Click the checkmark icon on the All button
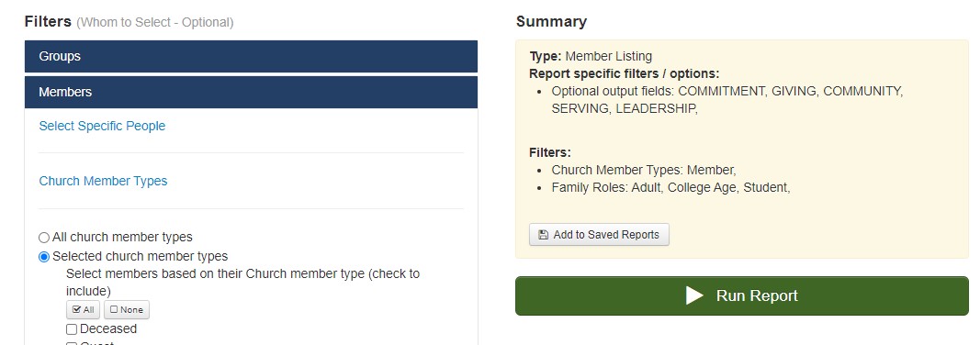 pyautogui.click(x=77, y=309)
